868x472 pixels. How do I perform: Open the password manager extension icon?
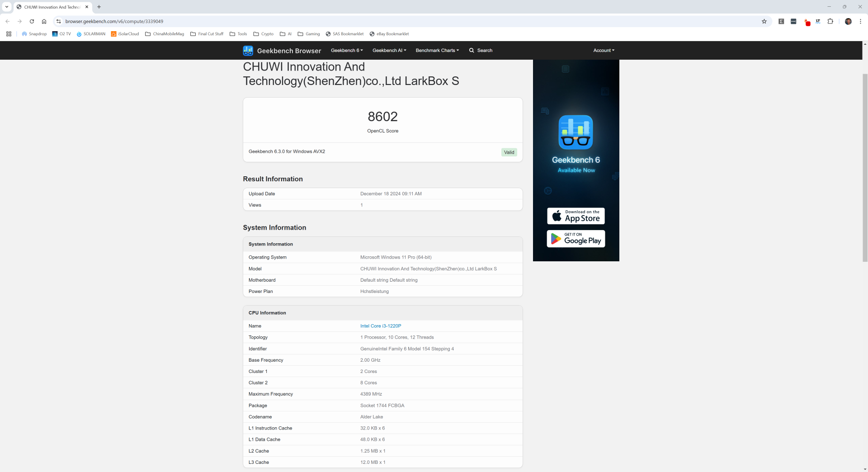point(793,21)
